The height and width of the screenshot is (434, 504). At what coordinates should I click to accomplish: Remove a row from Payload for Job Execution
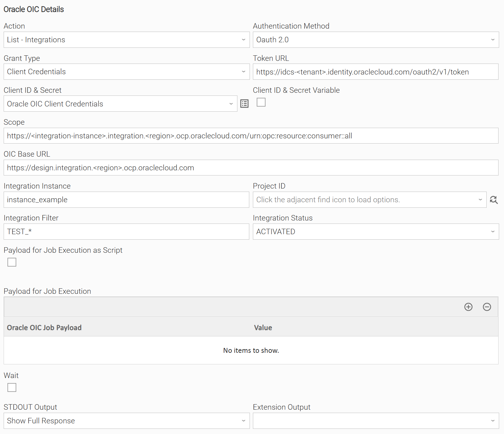coord(487,307)
